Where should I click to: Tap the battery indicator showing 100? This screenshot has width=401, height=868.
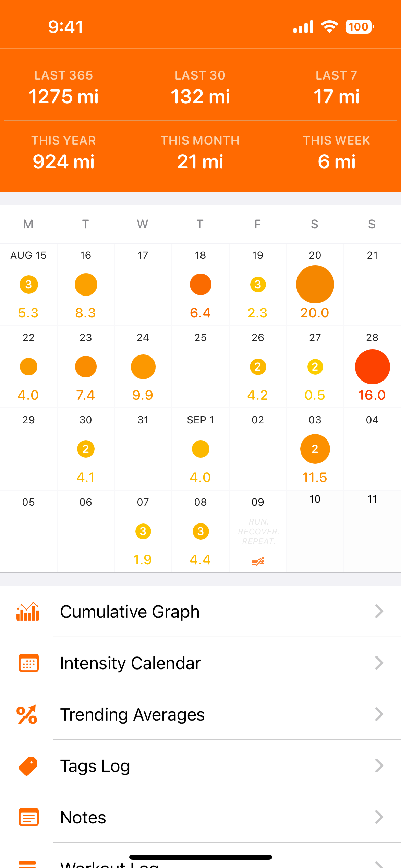tap(359, 27)
